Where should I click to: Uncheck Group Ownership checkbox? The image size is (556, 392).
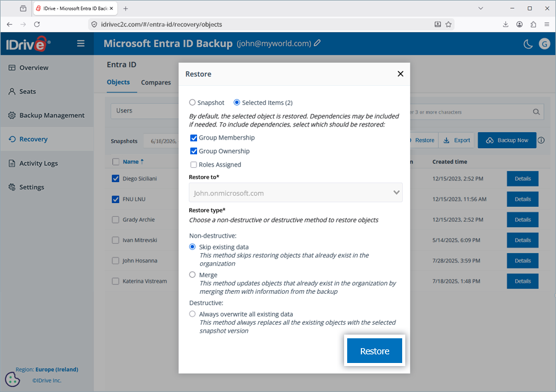tap(193, 151)
